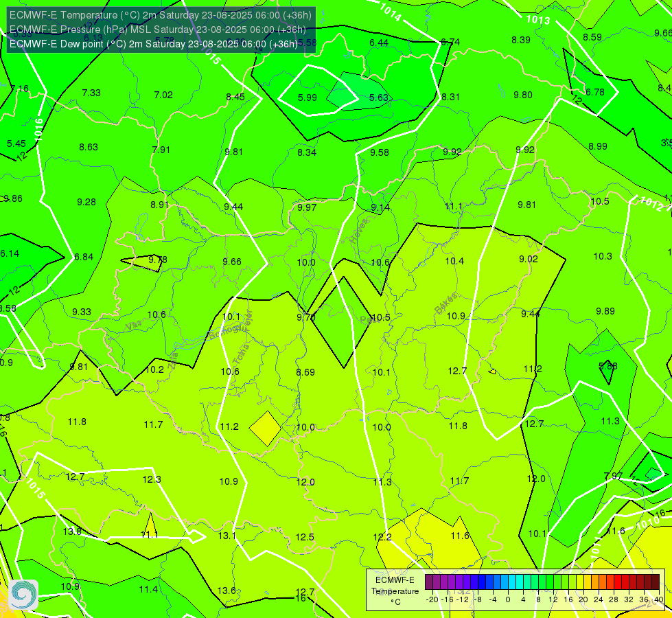Screen dimensions: 672x618
Task: Click the 1012 isobar label
Action: point(651,203)
